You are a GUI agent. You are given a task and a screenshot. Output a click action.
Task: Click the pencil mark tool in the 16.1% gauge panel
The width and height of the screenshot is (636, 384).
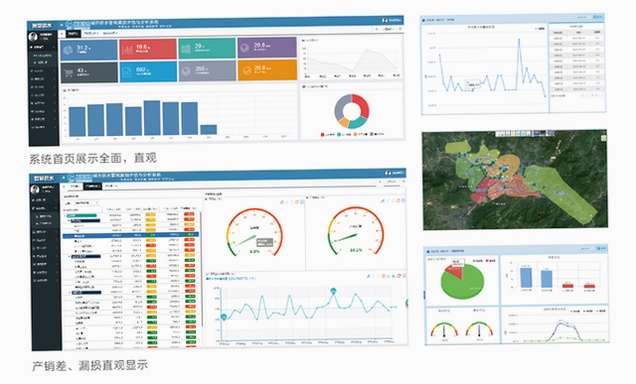[382, 201]
